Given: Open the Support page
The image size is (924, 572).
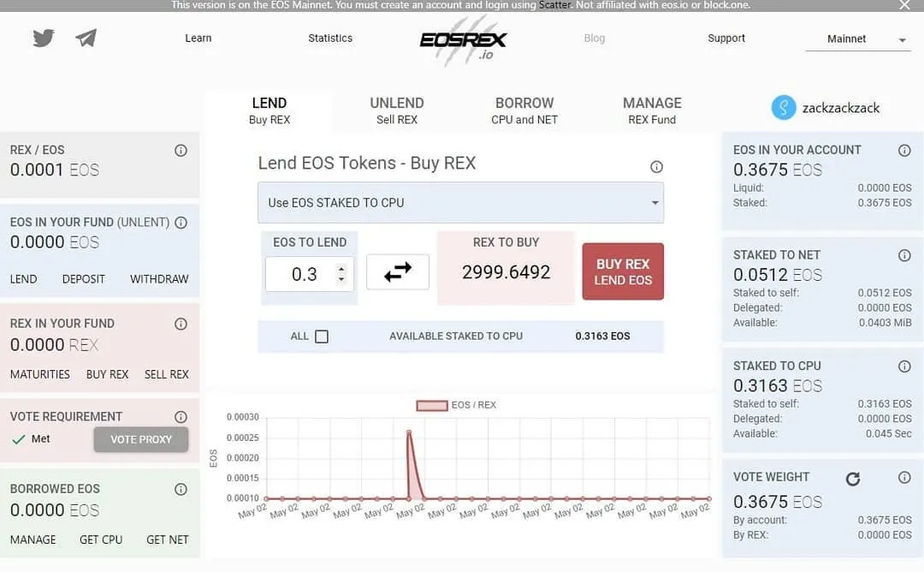Looking at the screenshot, I should pyautogui.click(x=726, y=39).
